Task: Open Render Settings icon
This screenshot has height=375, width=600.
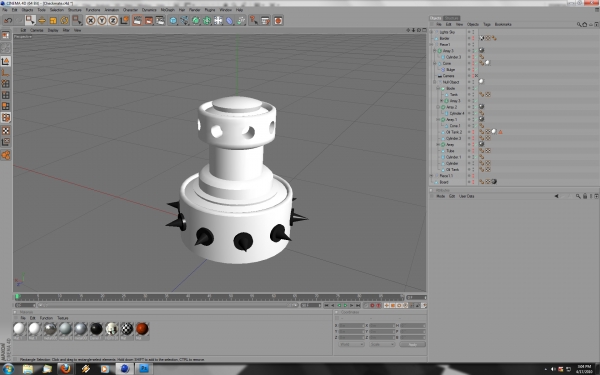Action: [160, 20]
